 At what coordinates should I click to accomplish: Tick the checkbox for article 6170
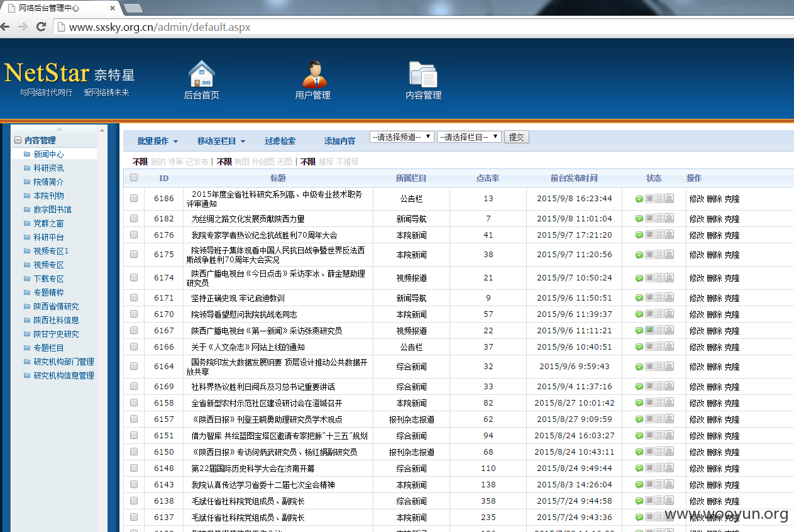coord(134,314)
